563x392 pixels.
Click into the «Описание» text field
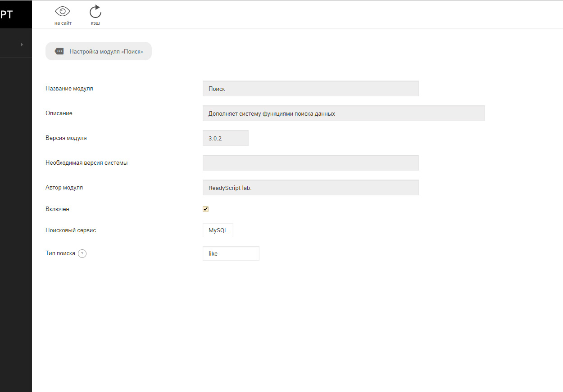coord(343,113)
